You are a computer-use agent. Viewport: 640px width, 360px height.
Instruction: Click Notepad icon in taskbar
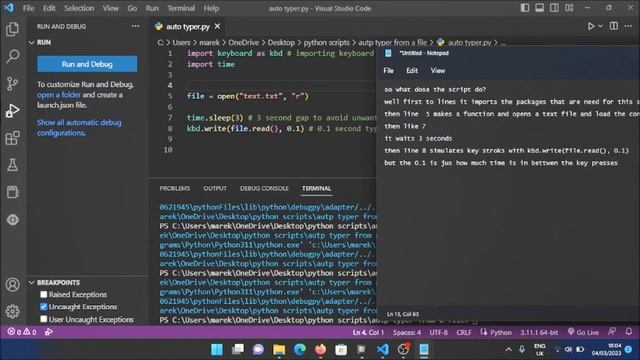pos(424,349)
